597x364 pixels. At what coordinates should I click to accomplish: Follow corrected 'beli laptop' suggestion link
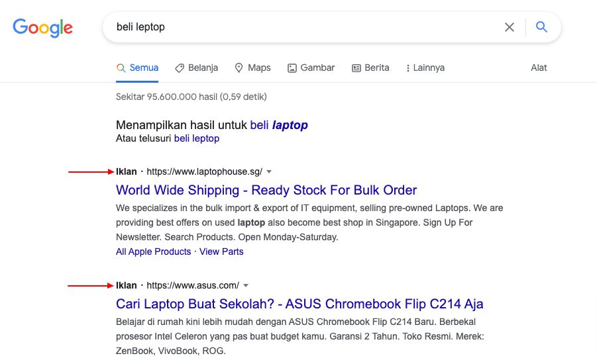279,125
